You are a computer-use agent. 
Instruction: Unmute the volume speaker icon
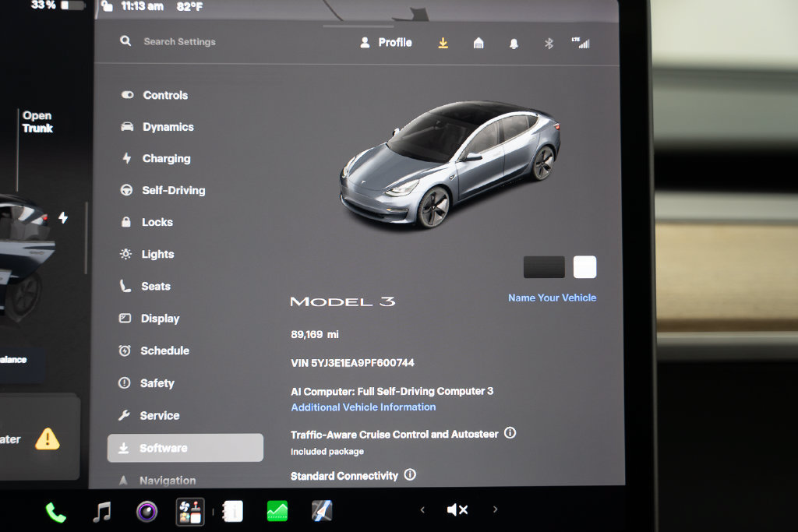pyautogui.click(x=457, y=509)
